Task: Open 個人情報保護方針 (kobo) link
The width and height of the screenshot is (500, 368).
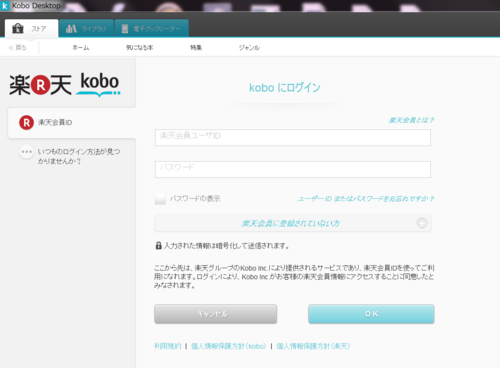Action: [x=229, y=346]
